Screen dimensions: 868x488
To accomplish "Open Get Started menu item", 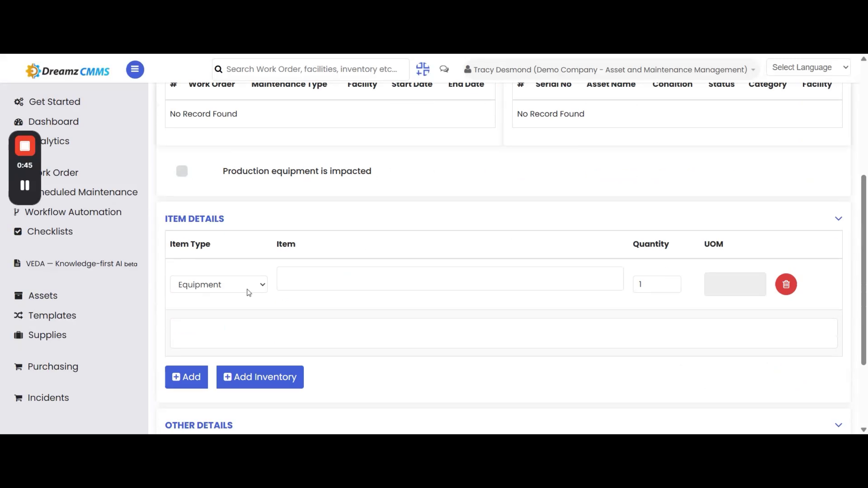I will (55, 102).
